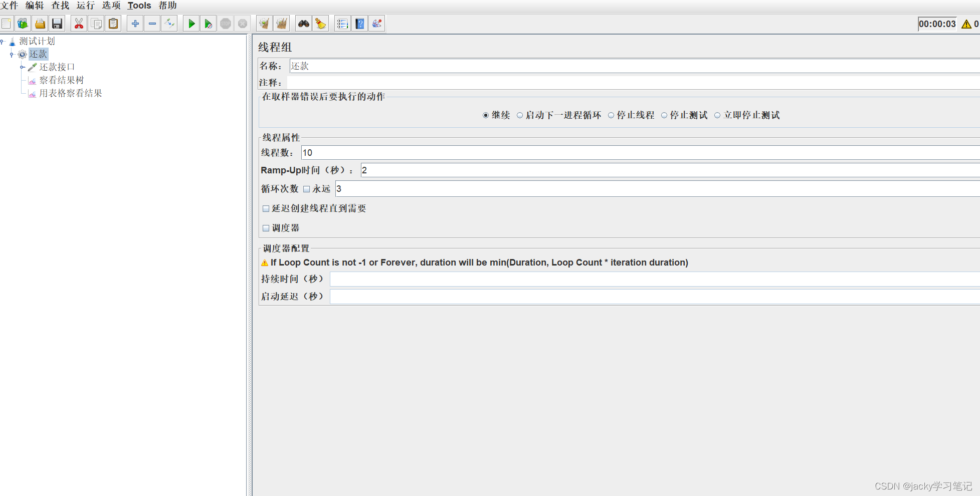Click the Help question mark icon
Image resolution: width=980 pixels, height=496 pixels.
pyautogui.click(x=360, y=24)
